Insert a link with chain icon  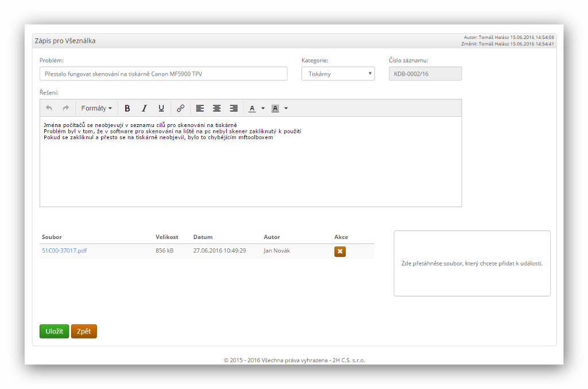pyautogui.click(x=180, y=108)
